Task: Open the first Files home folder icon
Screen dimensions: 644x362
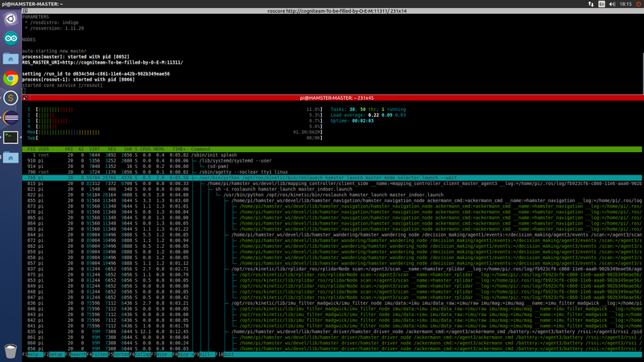Action: (x=10, y=59)
